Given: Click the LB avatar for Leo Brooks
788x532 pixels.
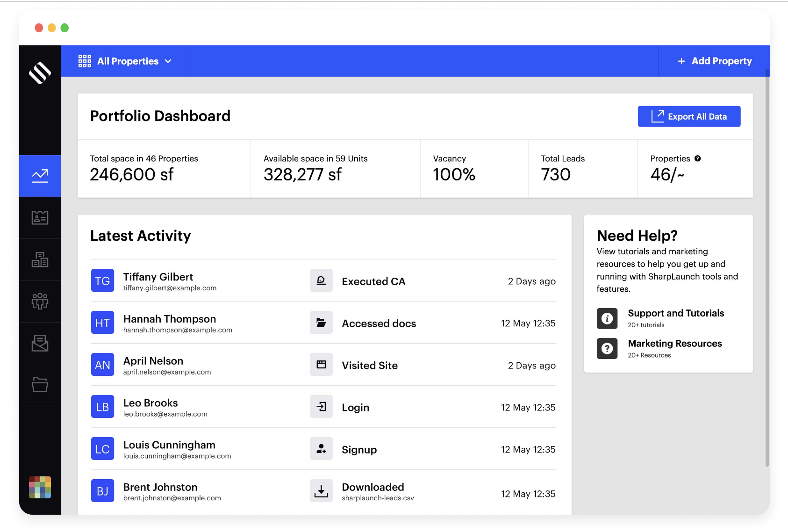Looking at the screenshot, I should [102, 407].
